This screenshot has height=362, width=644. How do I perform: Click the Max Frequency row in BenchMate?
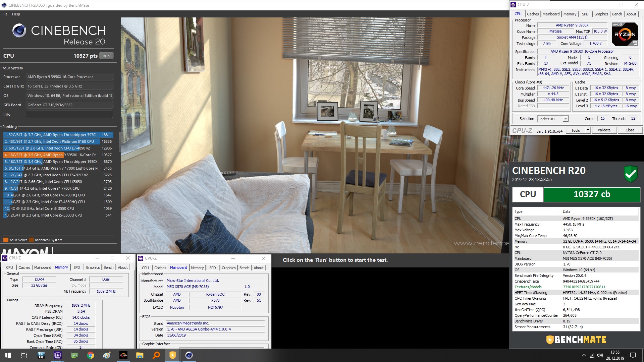(x=576, y=224)
